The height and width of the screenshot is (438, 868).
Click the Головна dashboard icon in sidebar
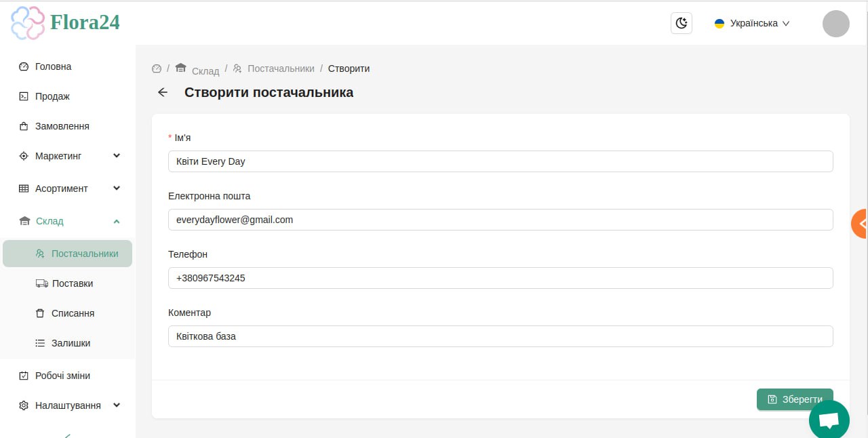(24, 66)
